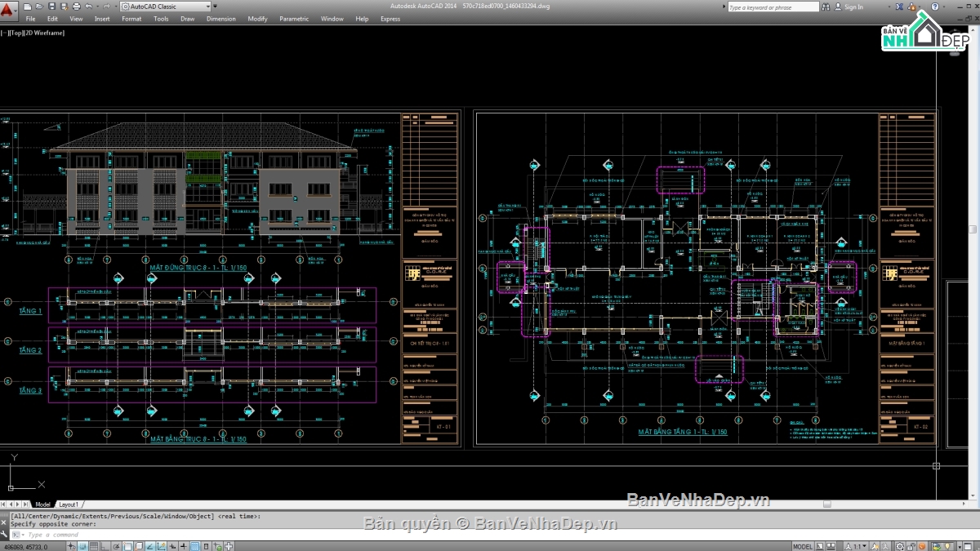Select the annotation visibility lightbulb icon
The image size is (980, 551).
947,544
